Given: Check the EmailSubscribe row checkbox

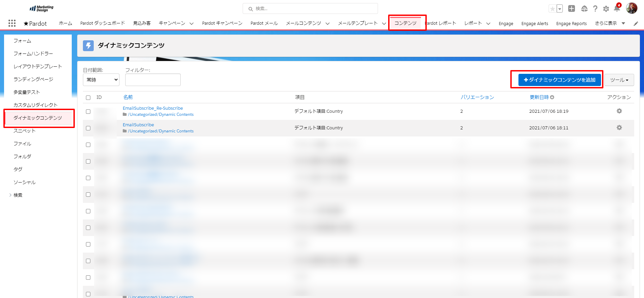Looking at the screenshot, I should click(88, 128).
